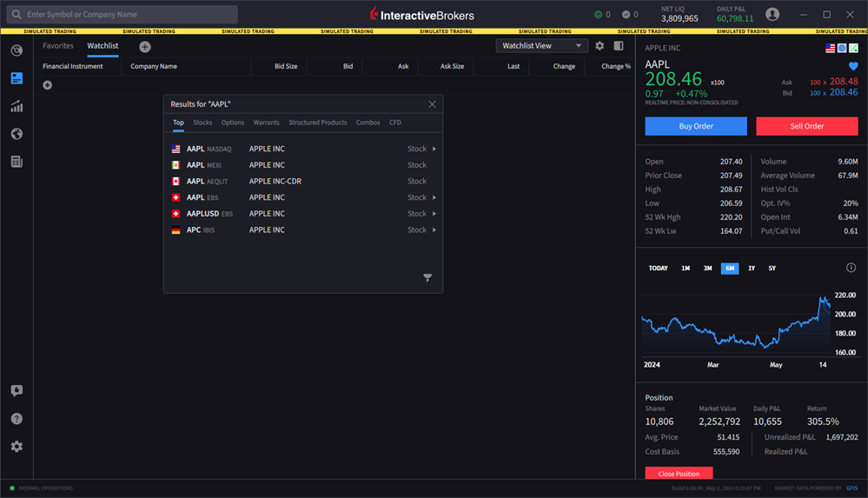Click the Bid Size column header
The height and width of the screenshot is (498, 868).
[x=286, y=66]
